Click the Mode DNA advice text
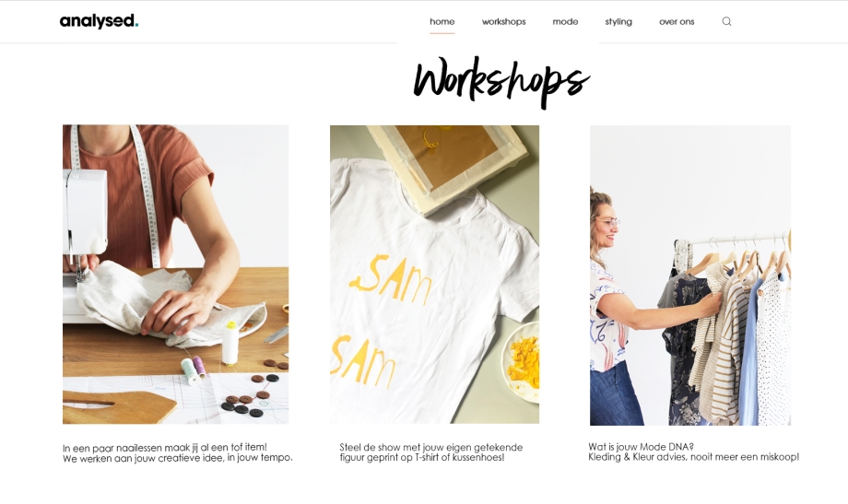This screenshot has width=848, height=504. (x=693, y=452)
